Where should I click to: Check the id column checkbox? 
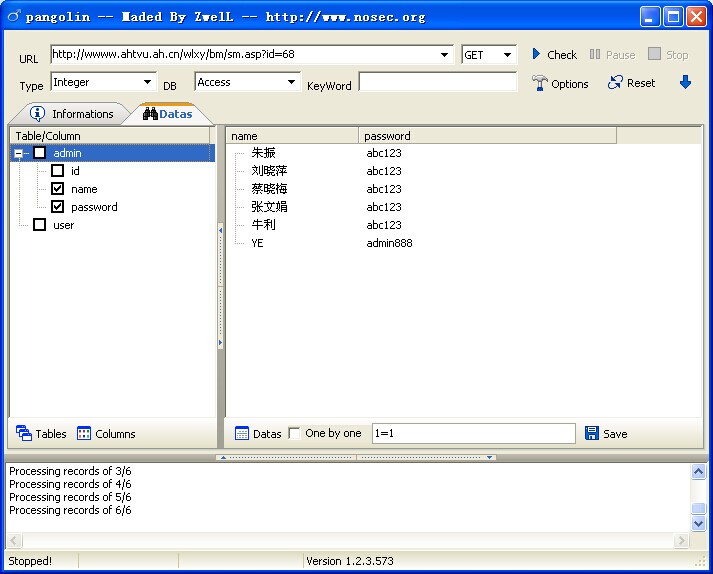pyautogui.click(x=57, y=171)
